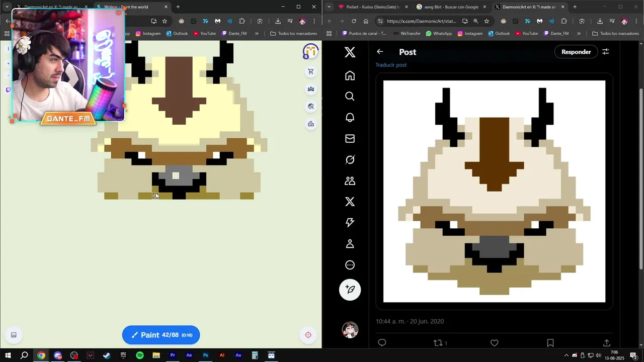
Task: Click the Windows Start button
Action: coord(8,355)
